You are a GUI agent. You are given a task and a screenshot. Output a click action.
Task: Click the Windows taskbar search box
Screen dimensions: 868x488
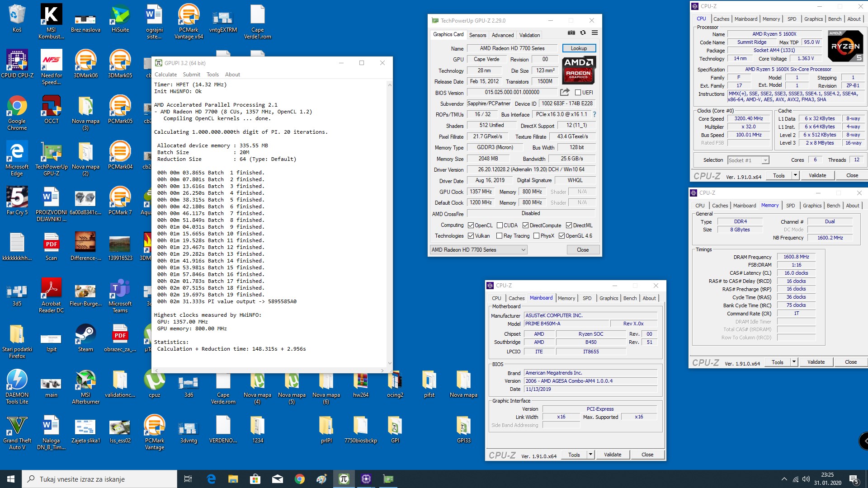click(99, 479)
